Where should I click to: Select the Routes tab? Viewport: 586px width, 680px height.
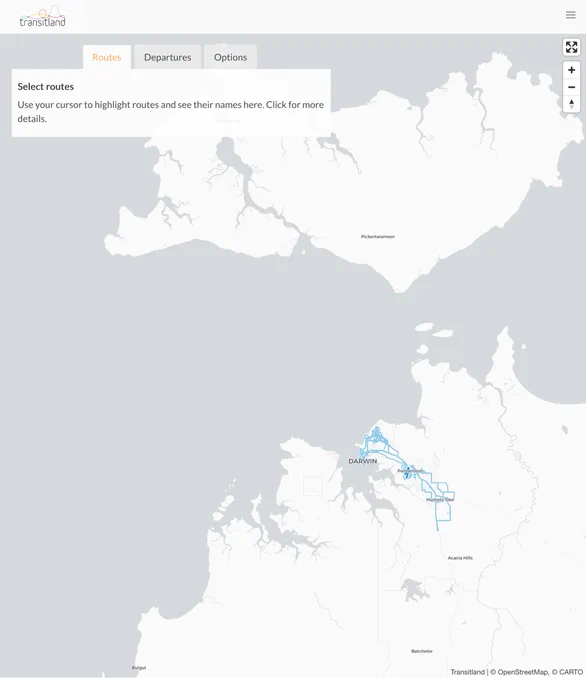[107, 57]
